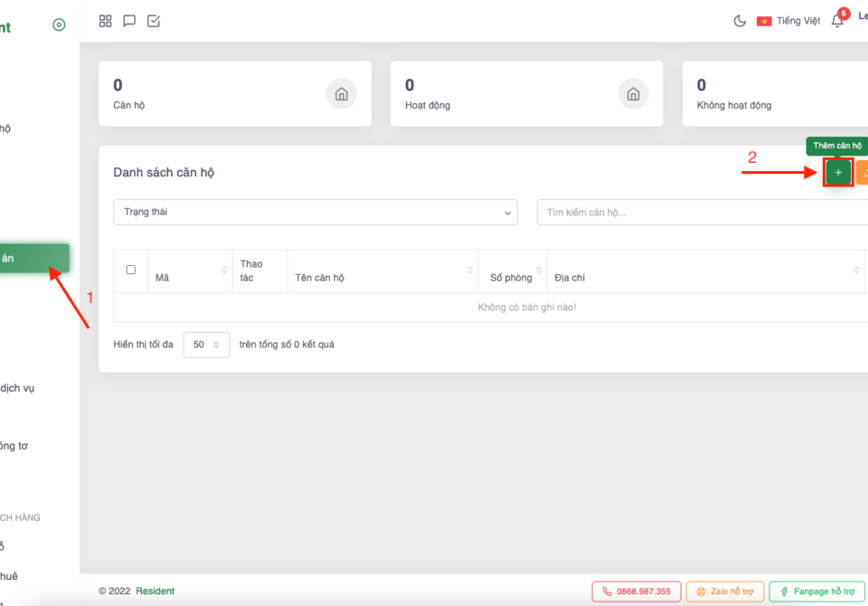
Task: Toggle dark mode with the moon icon
Action: coord(740,21)
